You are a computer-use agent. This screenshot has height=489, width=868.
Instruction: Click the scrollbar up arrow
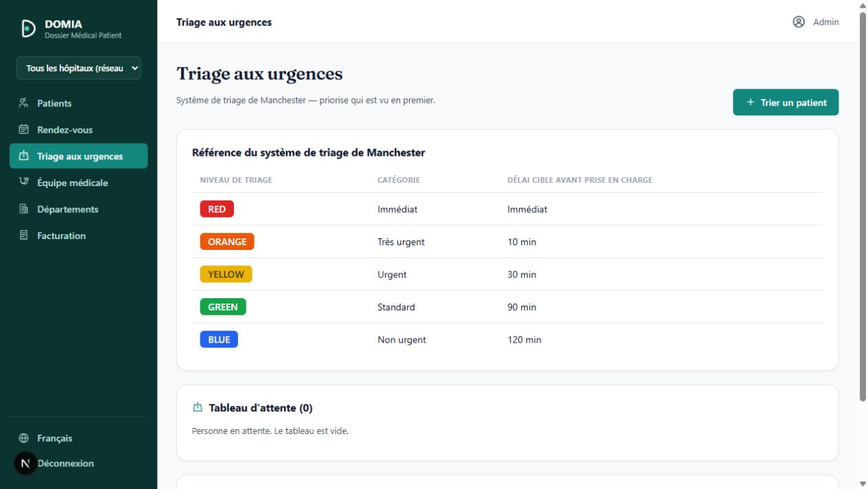point(863,5)
